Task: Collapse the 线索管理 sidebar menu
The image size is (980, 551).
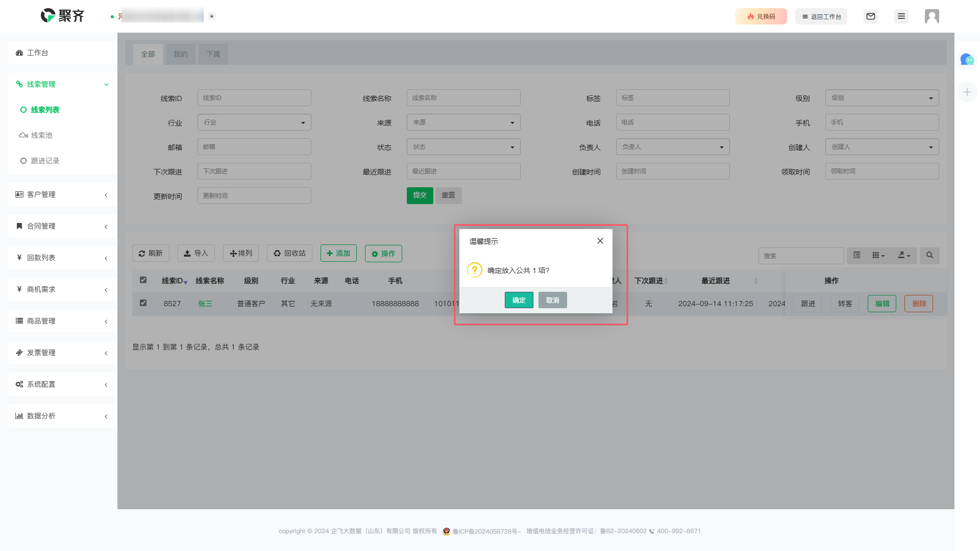Action: pyautogui.click(x=62, y=84)
